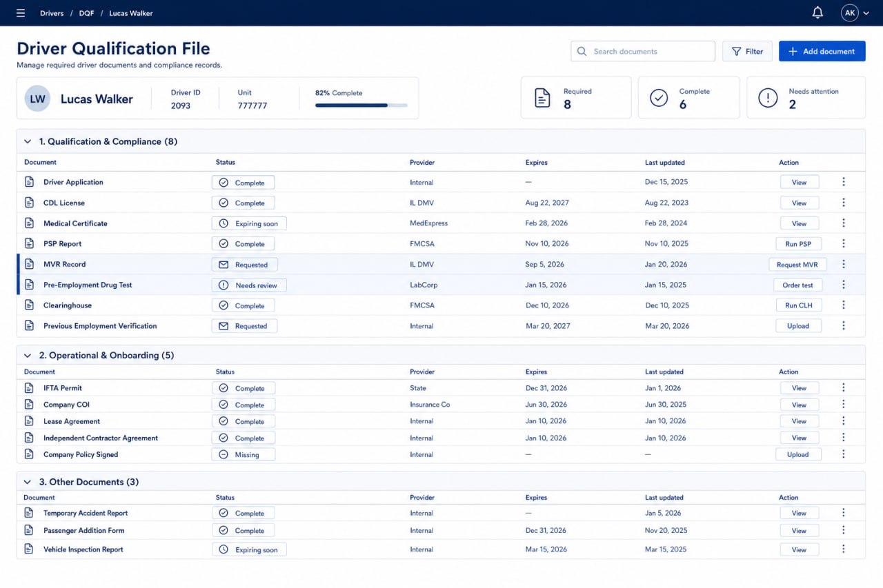Click the Search documents field
The height and width of the screenshot is (588, 883).
pos(643,51)
